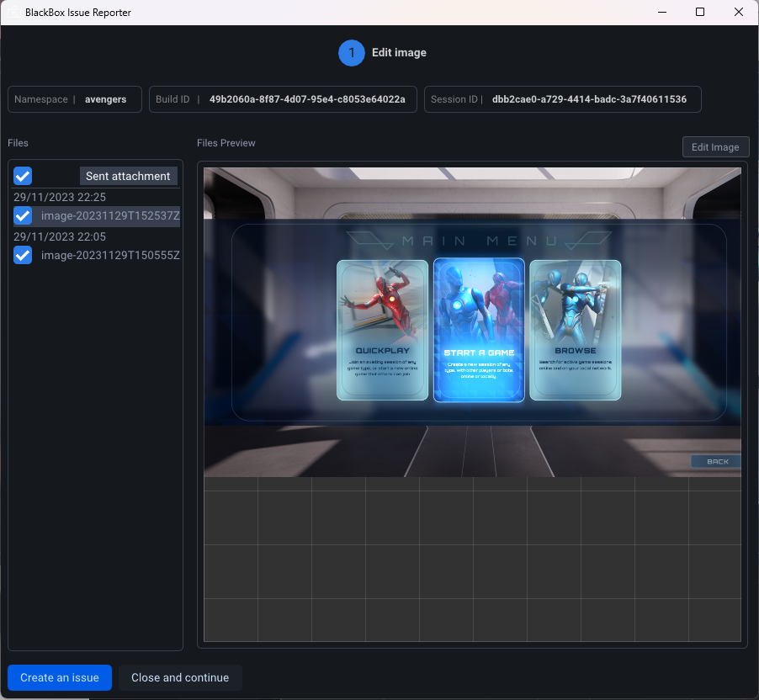Select the Build ID value 49b2060a-8f87

click(x=307, y=99)
